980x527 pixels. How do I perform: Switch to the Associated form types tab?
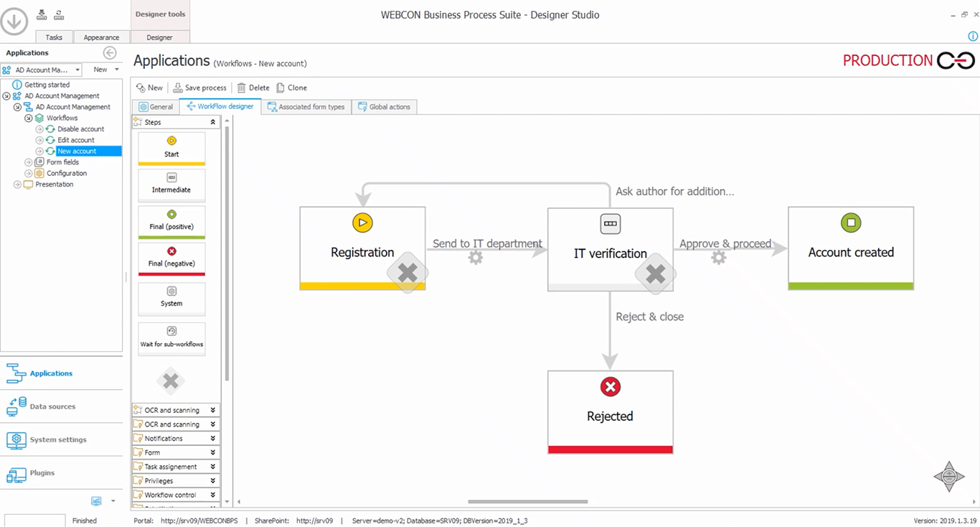point(306,107)
